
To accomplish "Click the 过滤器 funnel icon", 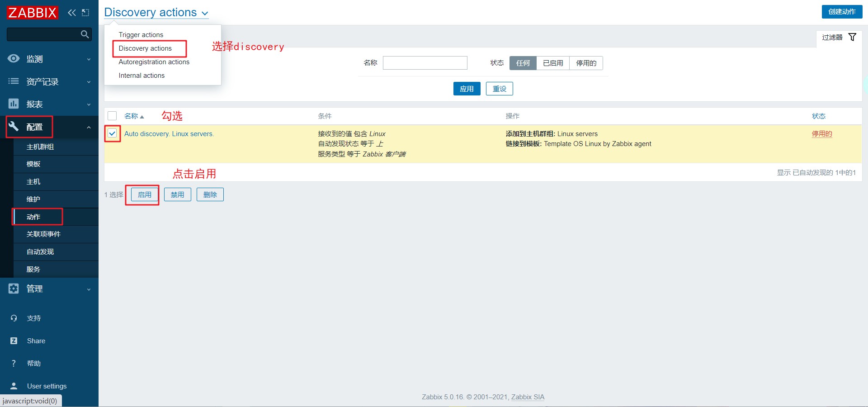I will (852, 37).
